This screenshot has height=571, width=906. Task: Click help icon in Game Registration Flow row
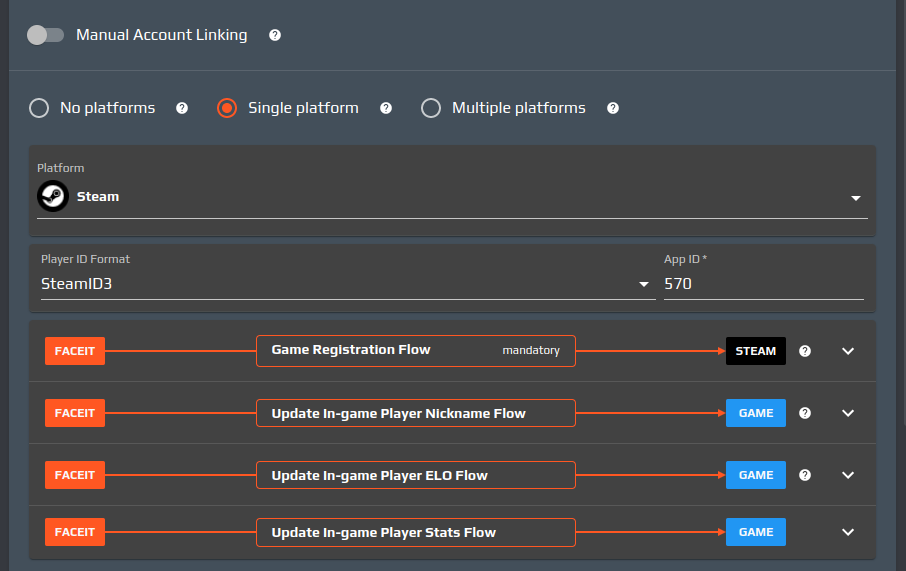(805, 351)
